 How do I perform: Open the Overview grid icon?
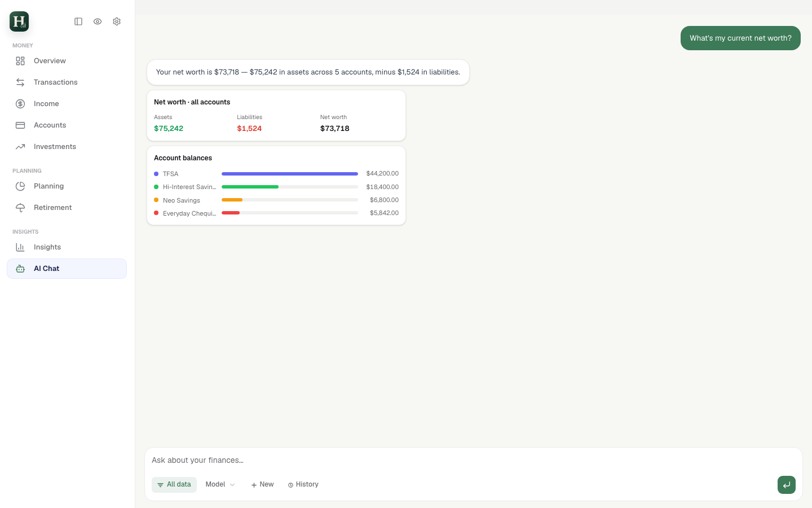20,61
